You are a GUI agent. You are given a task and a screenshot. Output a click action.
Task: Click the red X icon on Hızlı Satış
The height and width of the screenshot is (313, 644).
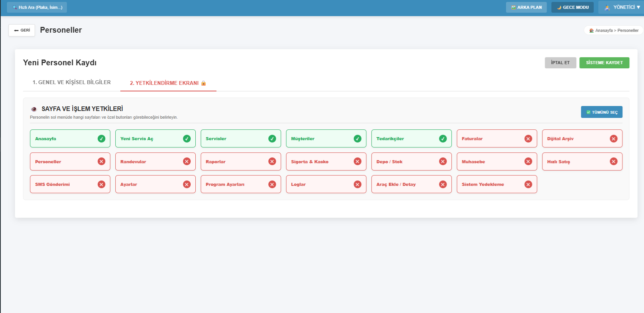click(614, 161)
